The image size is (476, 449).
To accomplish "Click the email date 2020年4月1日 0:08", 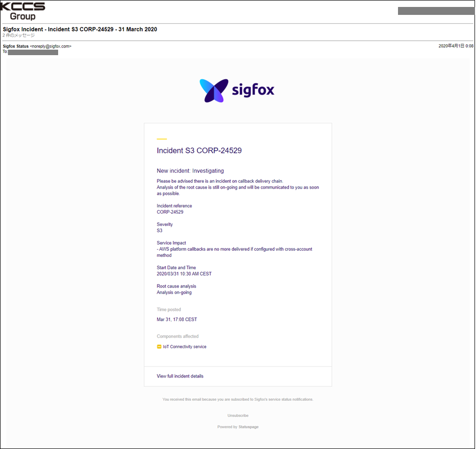I will [x=456, y=46].
